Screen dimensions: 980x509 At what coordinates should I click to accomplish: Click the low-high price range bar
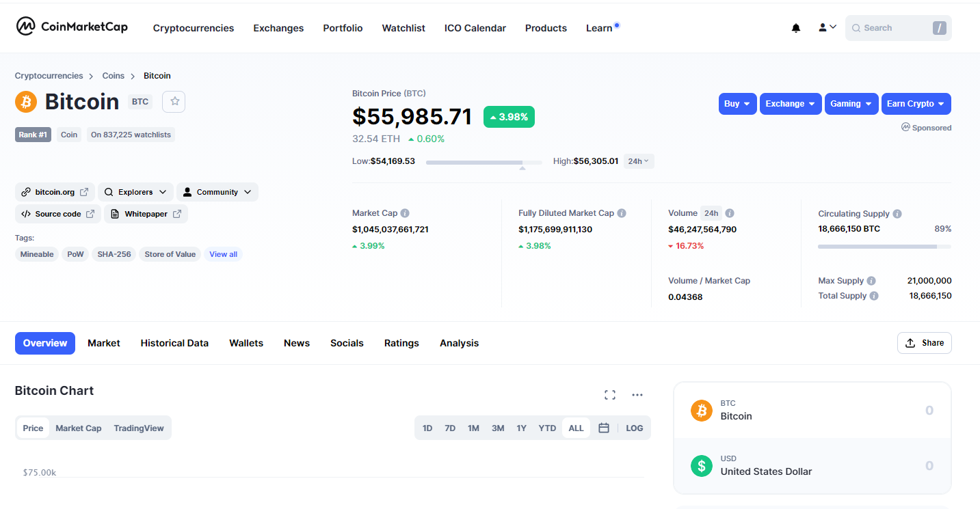(x=484, y=162)
